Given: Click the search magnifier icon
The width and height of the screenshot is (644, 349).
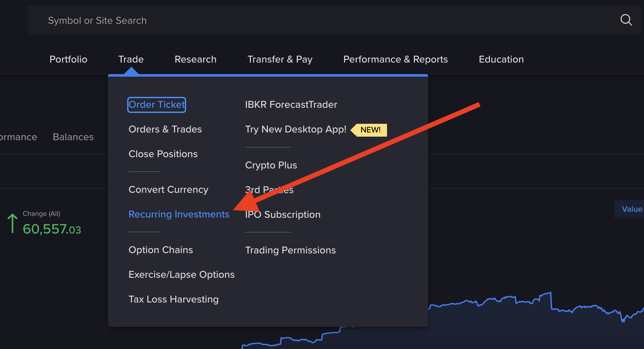Looking at the screenshot, I should 626,20.
